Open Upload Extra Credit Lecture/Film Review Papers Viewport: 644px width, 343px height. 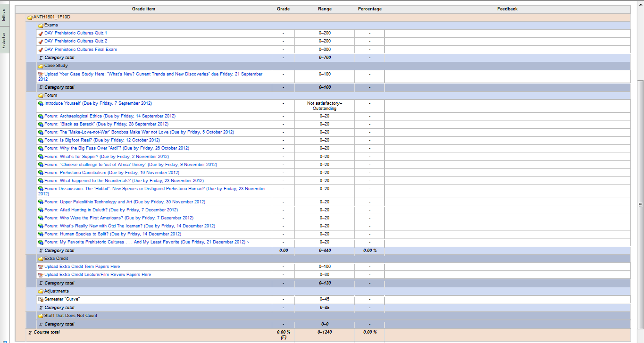coord(98,275)
